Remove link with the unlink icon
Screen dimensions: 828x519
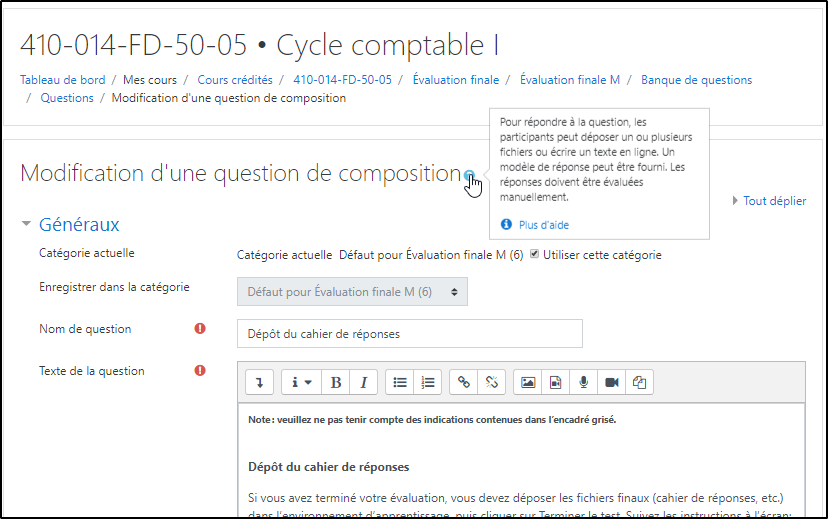point(490,382)
